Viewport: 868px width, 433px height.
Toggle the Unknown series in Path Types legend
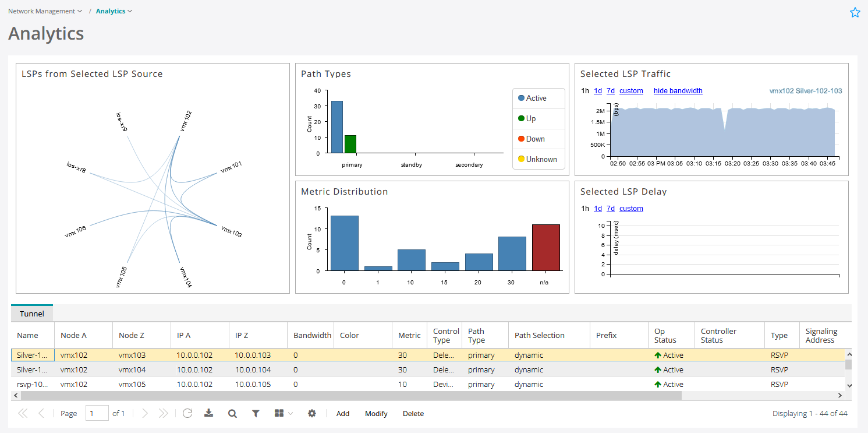537,159
